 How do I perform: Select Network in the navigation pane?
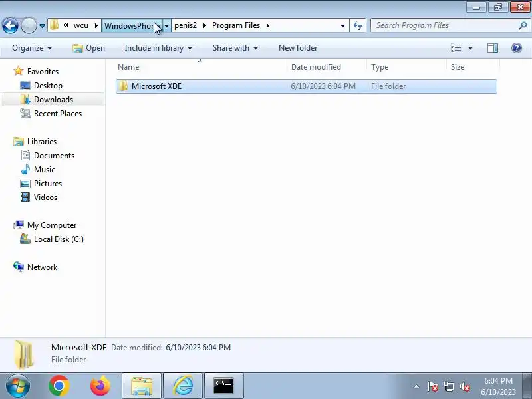42,267
